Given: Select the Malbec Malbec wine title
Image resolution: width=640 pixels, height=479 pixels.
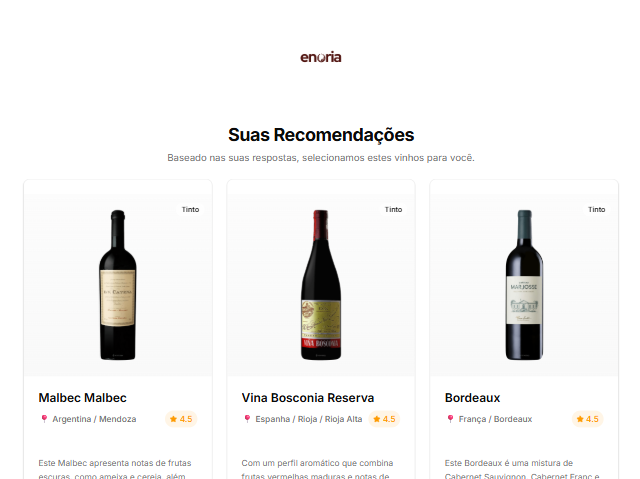Looking at the screenshot, I should pyautogui.click(x=82, y=397).
